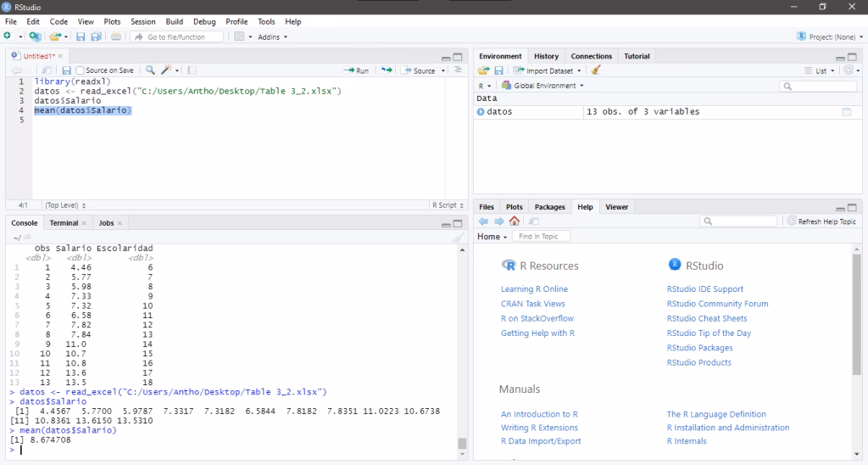This screenshot has width=868, height=465.
Task: Print the current file
Action: pyautogui.click(x=115, y=36)
